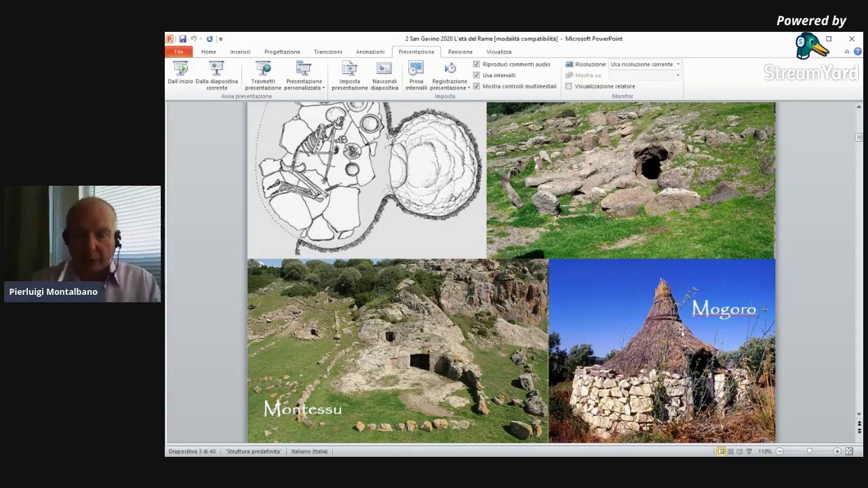Enable Visualizzazione relatore checkbox
The image size is (868, 488).
568,86
